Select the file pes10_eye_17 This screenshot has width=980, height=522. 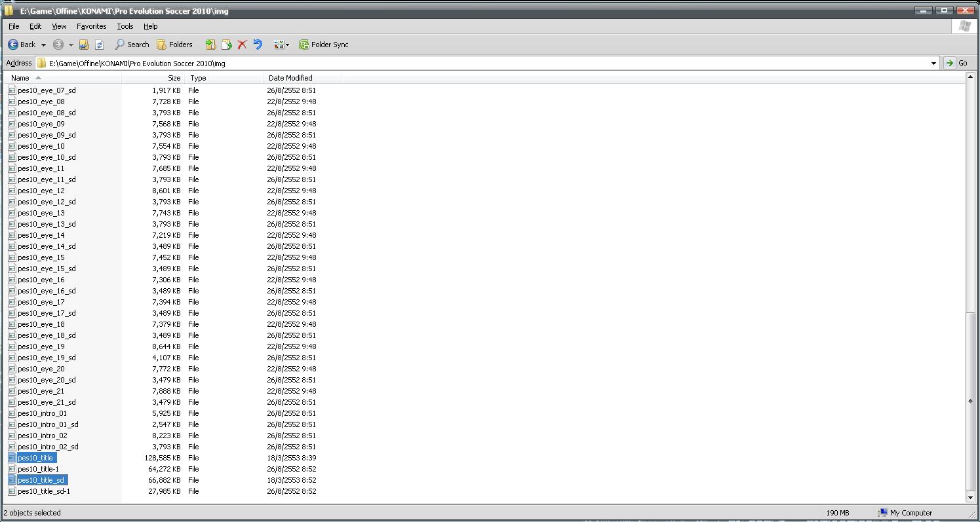click(41, 302)
